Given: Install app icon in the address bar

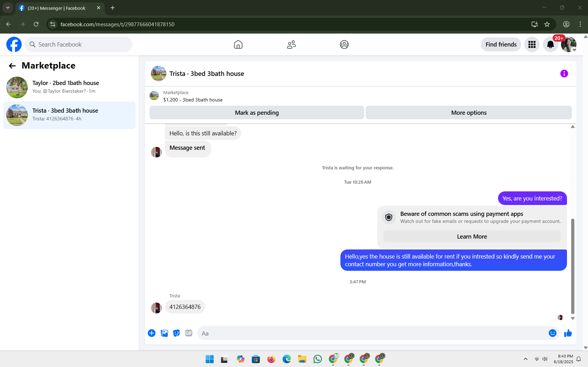Looking at the screenshot, I should click(534, 24).
